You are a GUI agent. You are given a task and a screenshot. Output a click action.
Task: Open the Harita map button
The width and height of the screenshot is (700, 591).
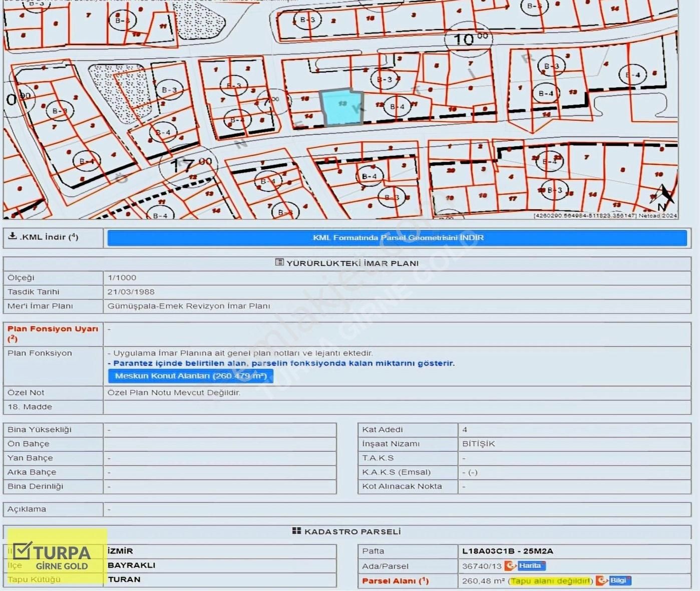point(531,565)
